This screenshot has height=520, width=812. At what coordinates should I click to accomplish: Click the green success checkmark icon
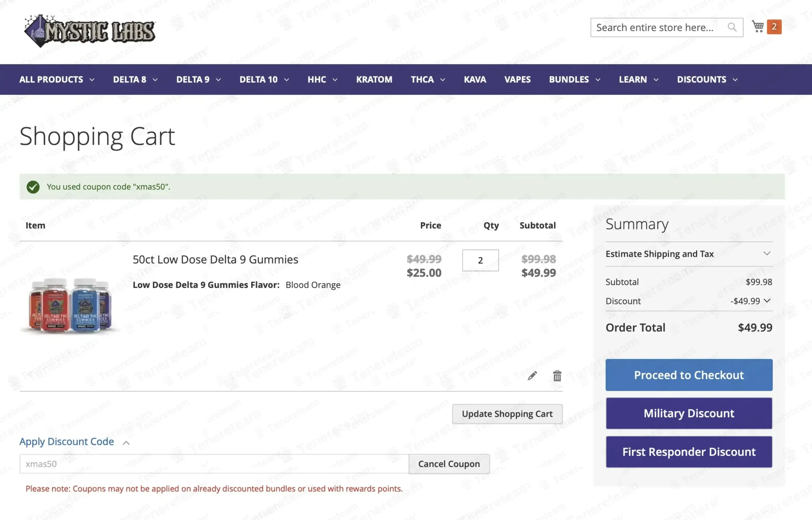coord(33,187)
